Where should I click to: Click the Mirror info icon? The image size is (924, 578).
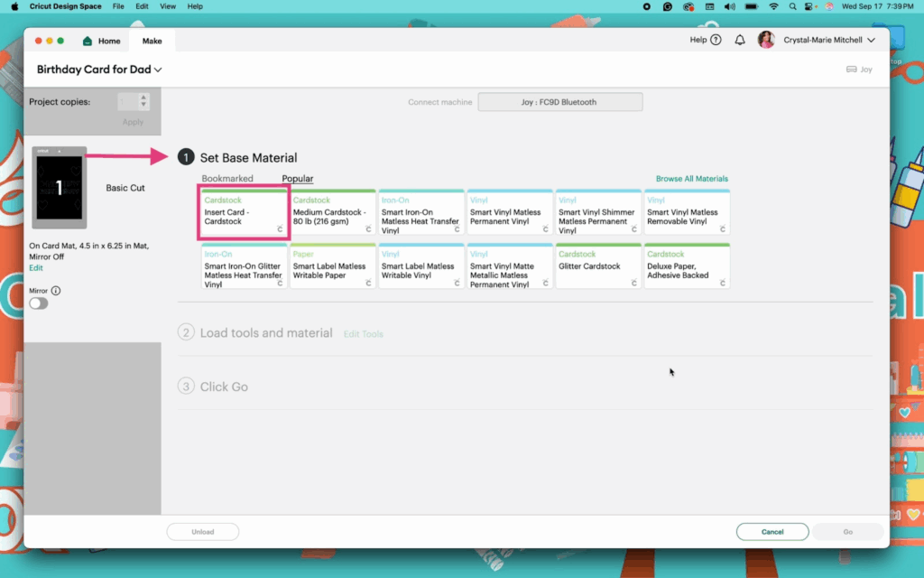click(56, 291)
